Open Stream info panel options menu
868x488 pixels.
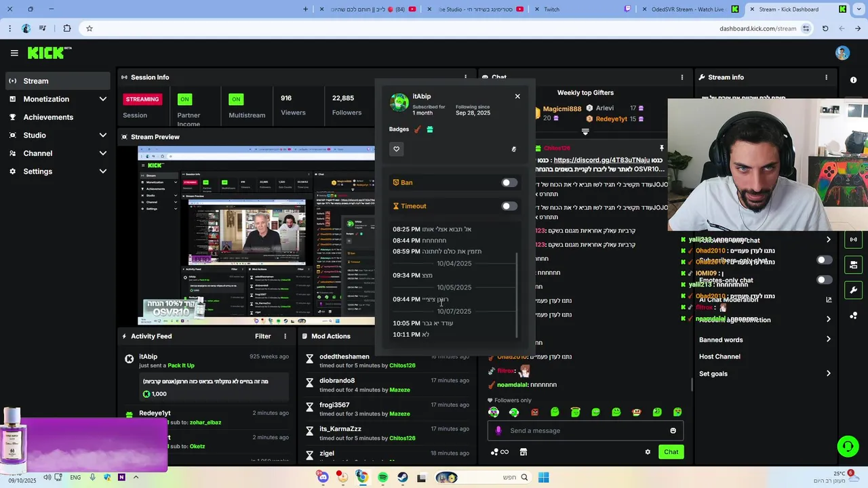tap(826, 77)
